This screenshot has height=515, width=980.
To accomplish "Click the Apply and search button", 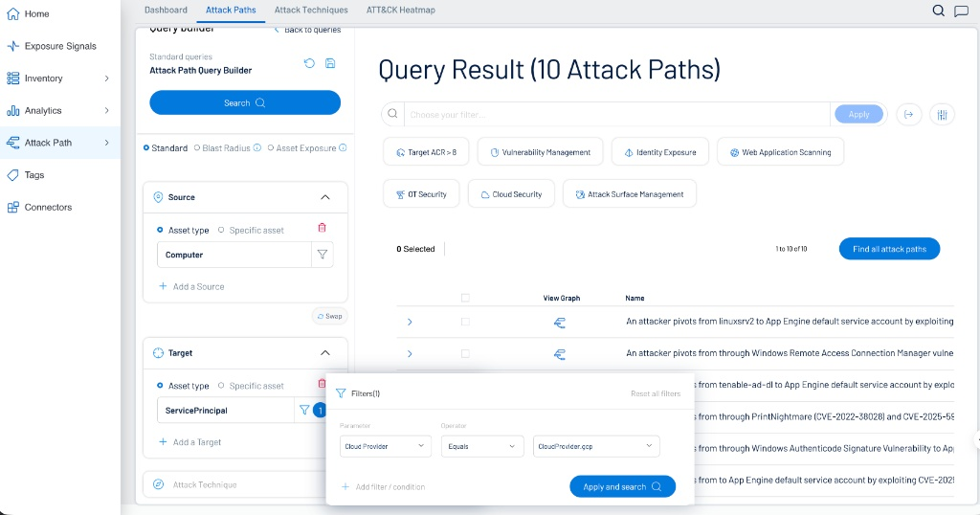I will tap(622, 486).
